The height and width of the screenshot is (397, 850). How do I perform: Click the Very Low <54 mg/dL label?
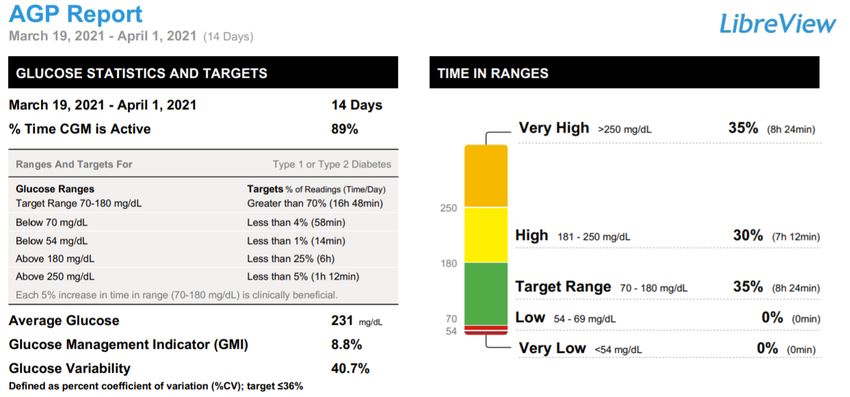(581, 349)
